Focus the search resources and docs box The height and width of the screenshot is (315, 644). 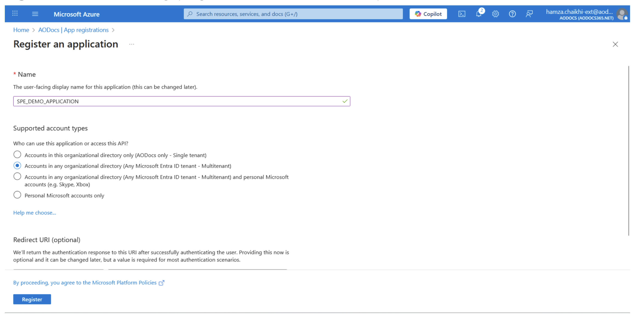[293, 14]
